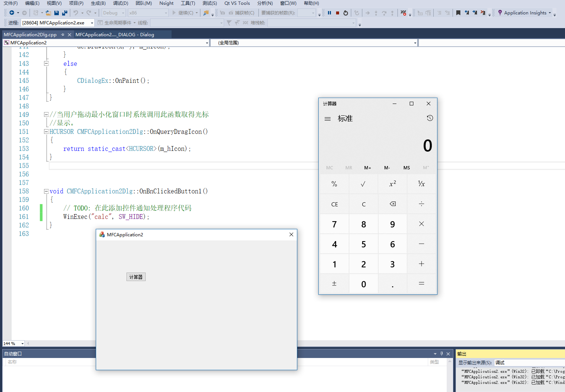565x392 pixels.
Task: Click the Undo arrow icon
Action: click(x=75, y=13)
